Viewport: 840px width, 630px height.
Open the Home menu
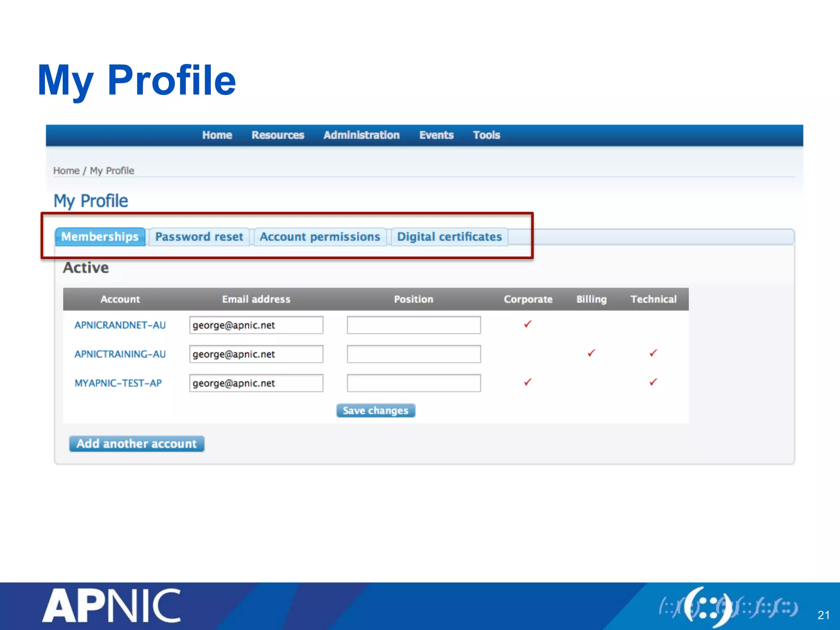coord(217,135)
